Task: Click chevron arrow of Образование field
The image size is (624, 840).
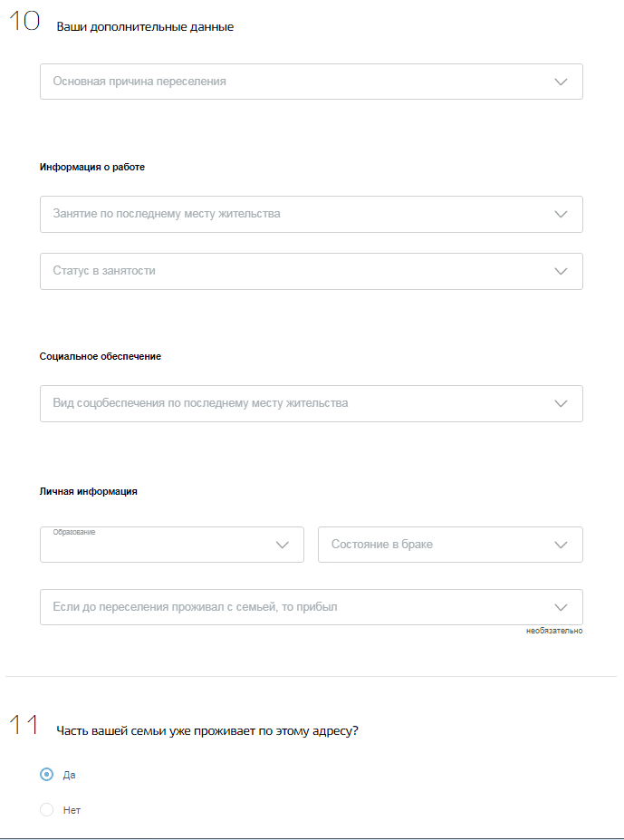Action: pyautogui.click(x=283, y=545)
